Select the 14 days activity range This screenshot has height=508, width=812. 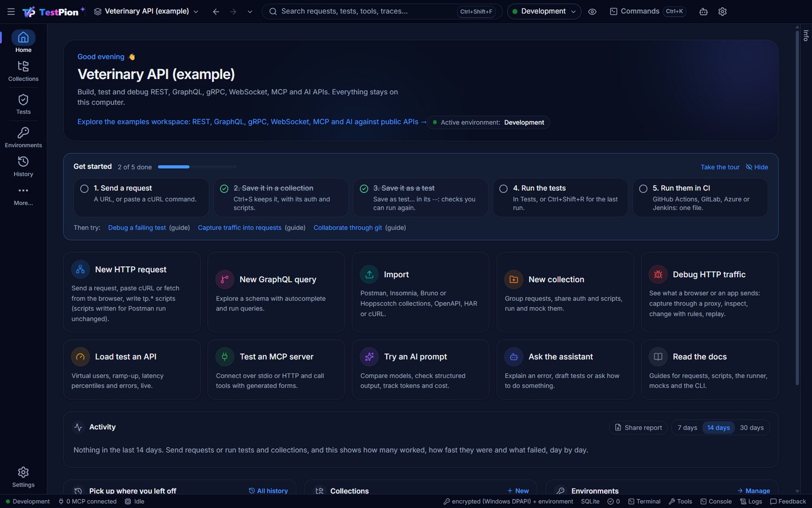[x=718, y=428]
